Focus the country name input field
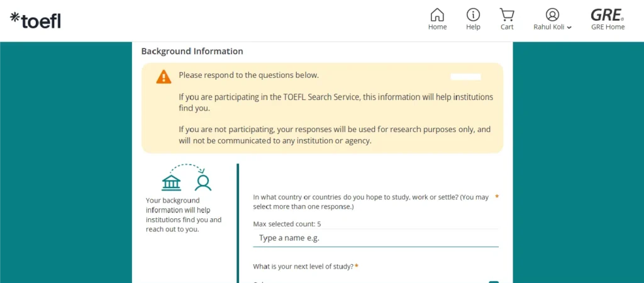Screen dimensions: 644x283 pyautogui.click(x=375, y=238)
